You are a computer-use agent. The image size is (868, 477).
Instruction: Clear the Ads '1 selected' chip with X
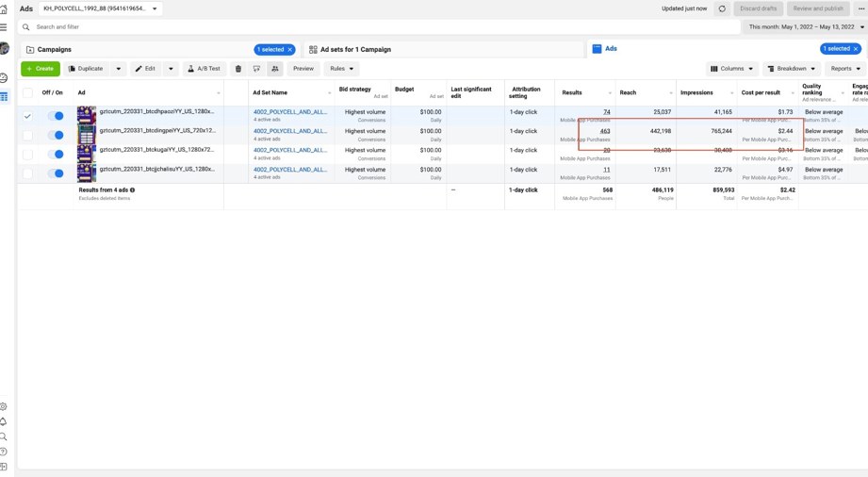tap(855, 49)
